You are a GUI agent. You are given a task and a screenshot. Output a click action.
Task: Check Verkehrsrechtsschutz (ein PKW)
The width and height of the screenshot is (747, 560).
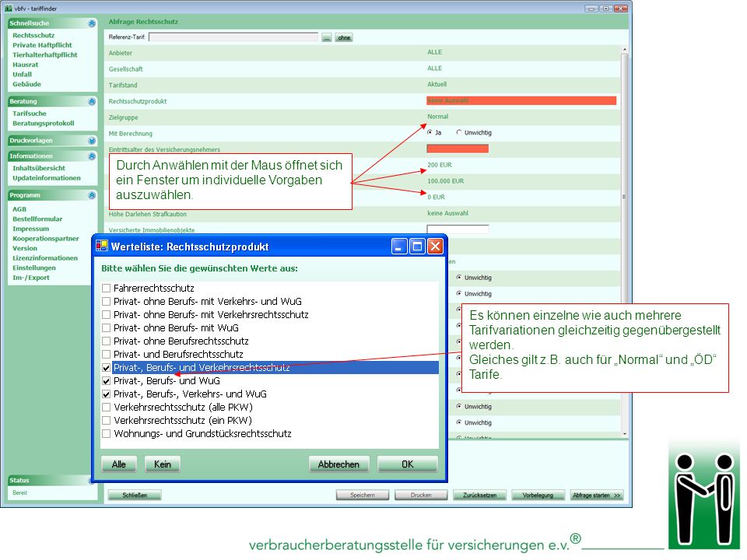pyautogui.click(x=107, y=421)
